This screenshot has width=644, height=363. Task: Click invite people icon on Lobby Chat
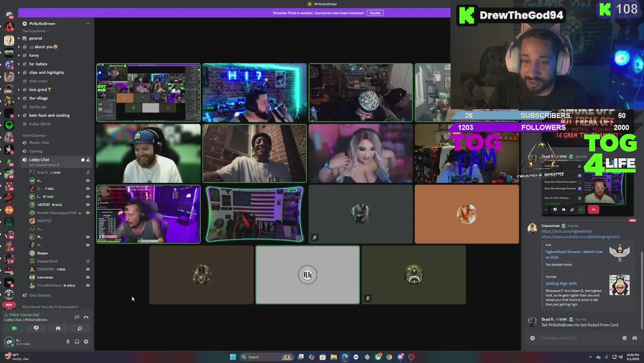point(88,160)
